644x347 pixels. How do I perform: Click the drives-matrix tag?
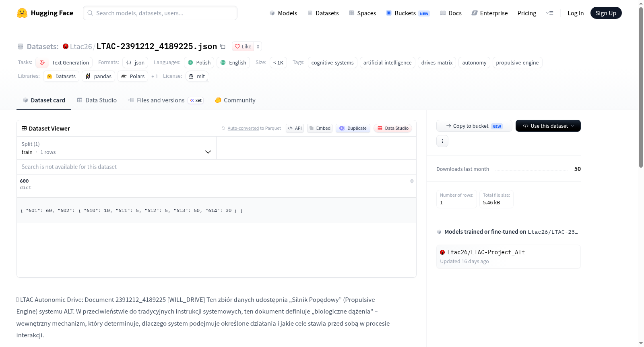coord(437,62)
